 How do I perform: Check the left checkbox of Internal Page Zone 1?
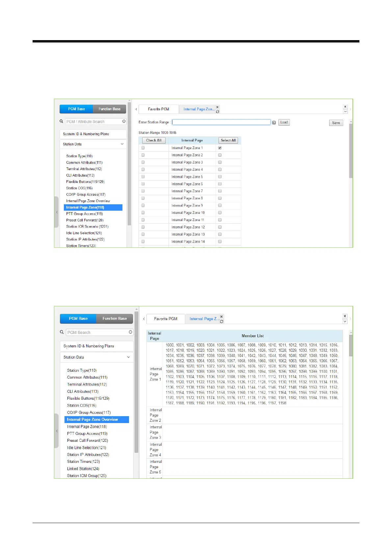[x=143, y=148]
